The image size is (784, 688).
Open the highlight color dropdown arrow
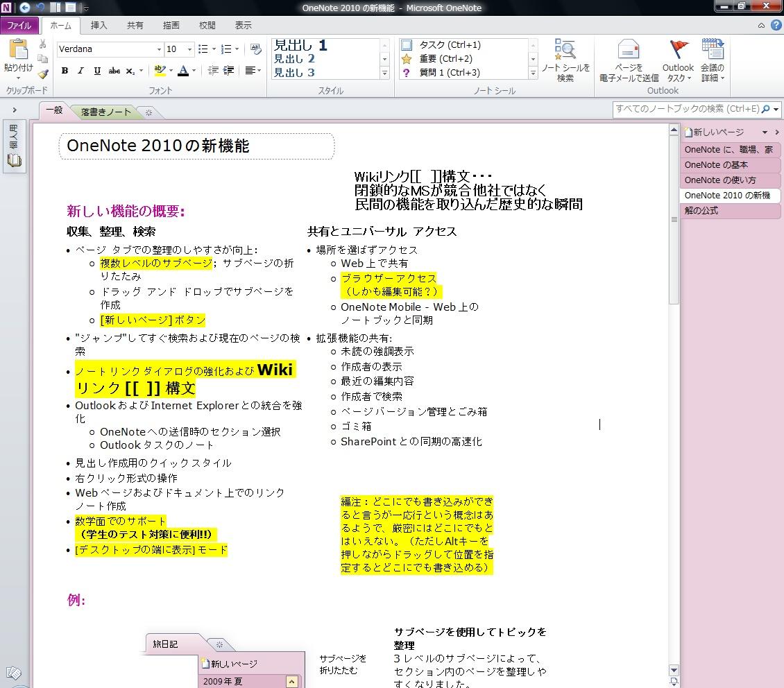coord(171,71)
